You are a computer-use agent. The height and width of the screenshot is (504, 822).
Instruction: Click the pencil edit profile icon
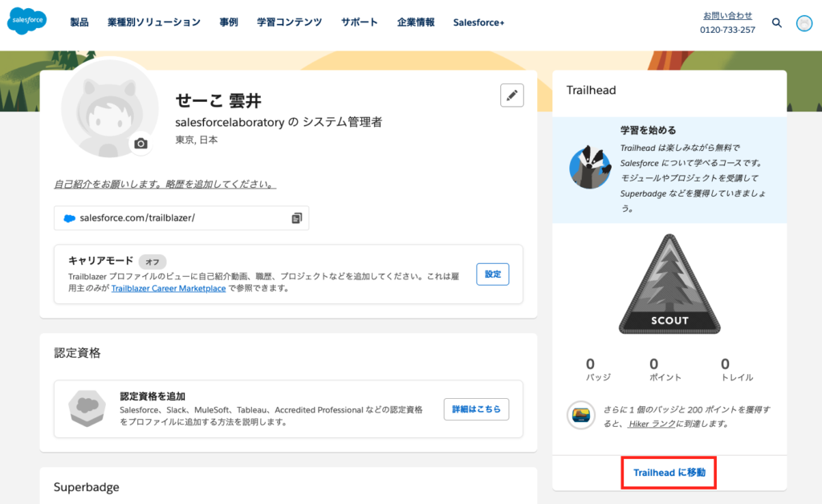click(x=511, y=96)
